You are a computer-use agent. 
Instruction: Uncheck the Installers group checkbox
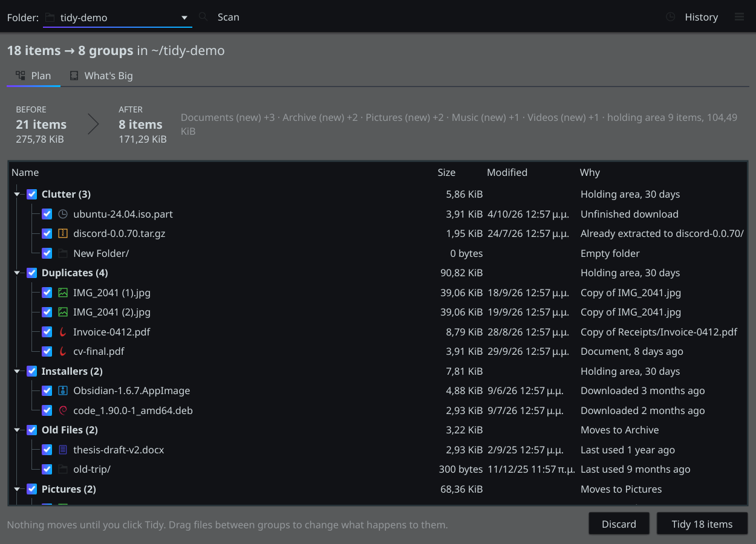32,371
